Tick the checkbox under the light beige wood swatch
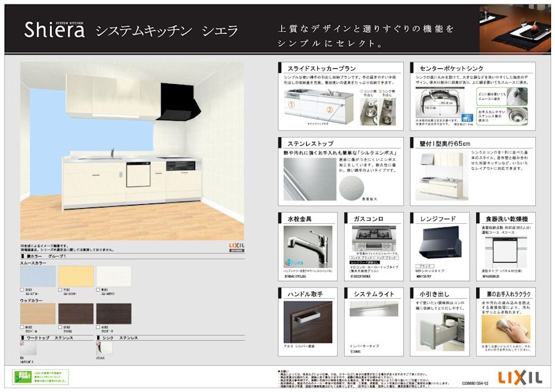 click(22, 327)
